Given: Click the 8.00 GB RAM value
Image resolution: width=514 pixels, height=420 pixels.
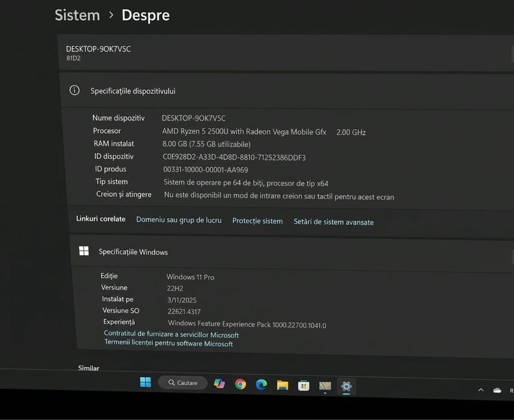Looking at the screenshot, I should tap(206, 144).
